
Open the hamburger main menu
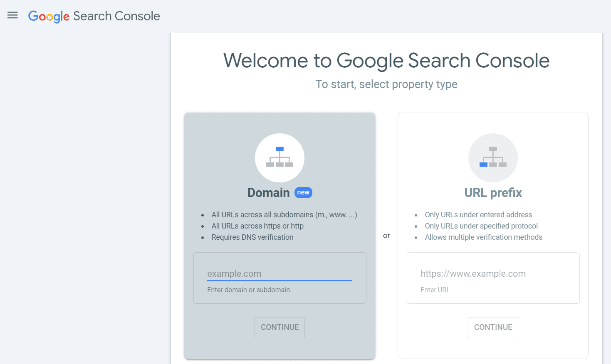click(12, 15)
